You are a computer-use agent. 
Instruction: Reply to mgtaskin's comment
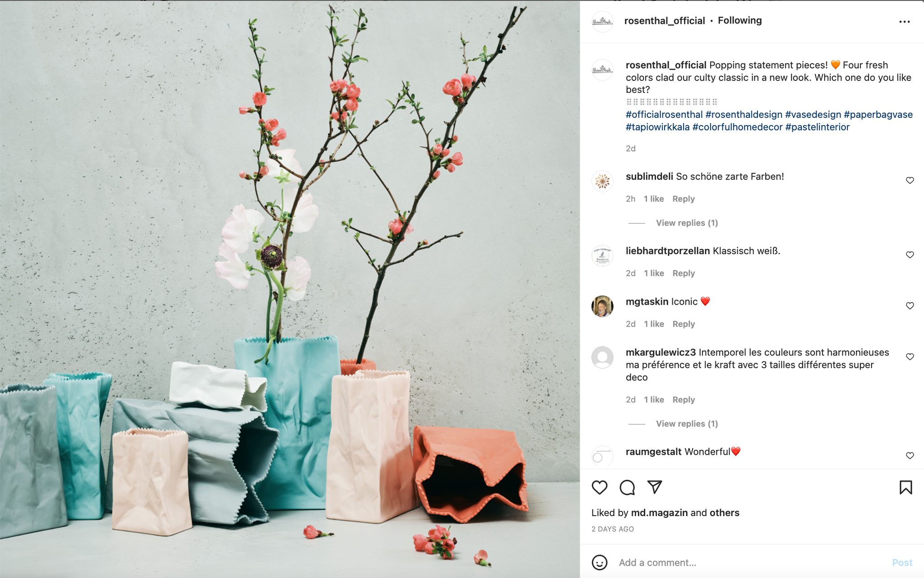point(684,324)
